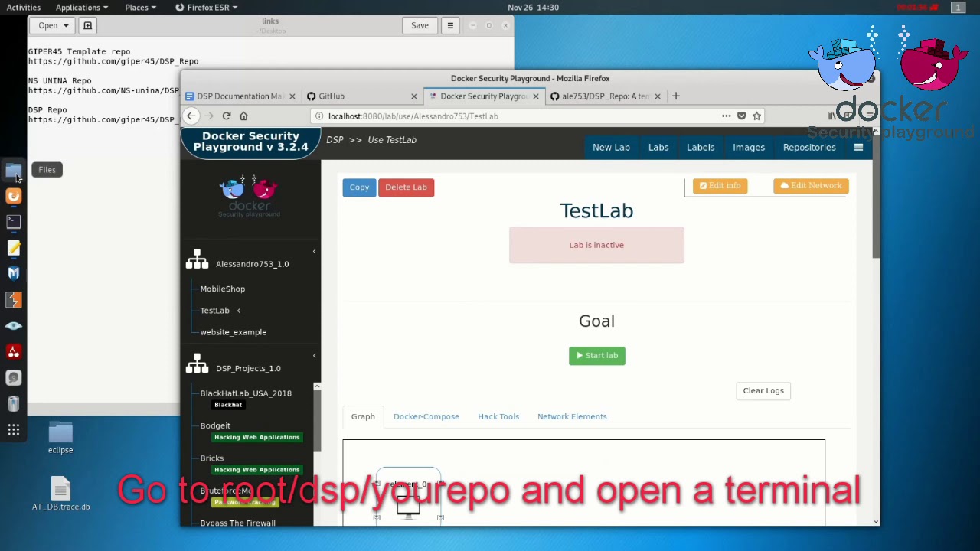The height and width of the screenshot is (551, 980).
Task: Launch Metasploit from the dock
Action: point(14,273)
